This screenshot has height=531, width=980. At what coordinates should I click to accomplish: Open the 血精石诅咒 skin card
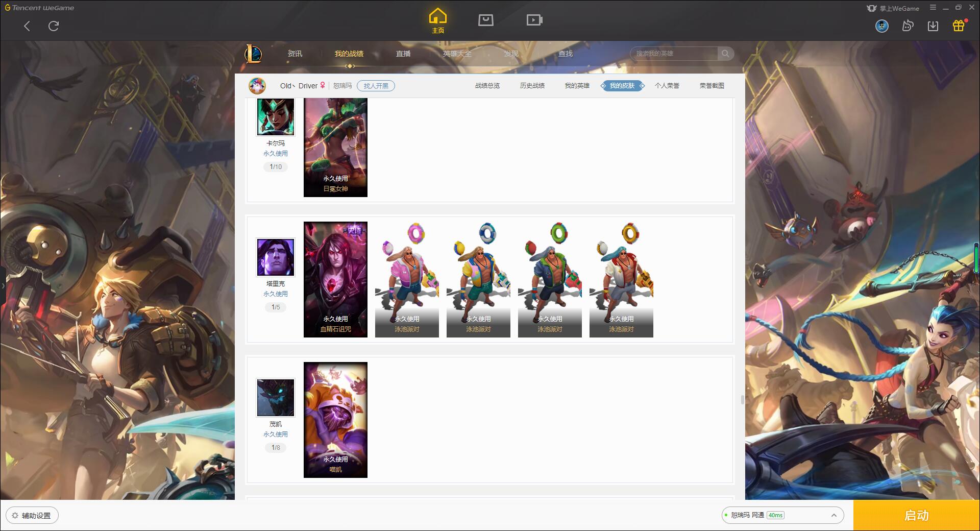pos(335,279)
